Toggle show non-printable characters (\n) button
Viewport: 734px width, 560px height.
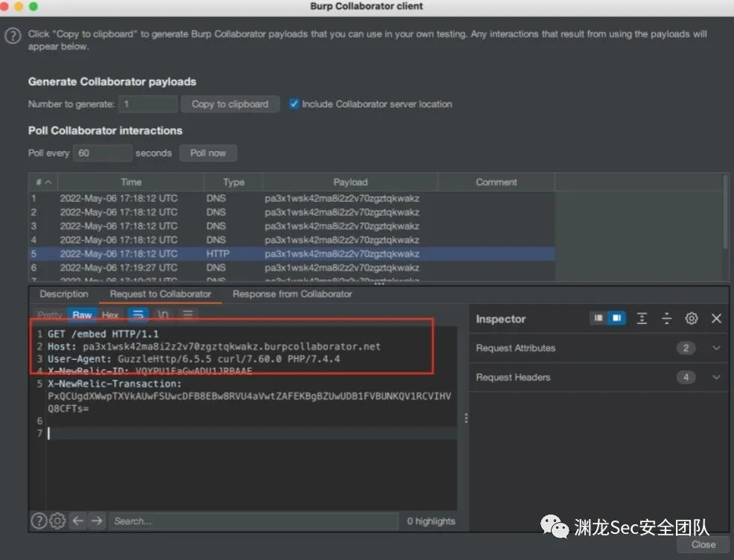(163, 315)
